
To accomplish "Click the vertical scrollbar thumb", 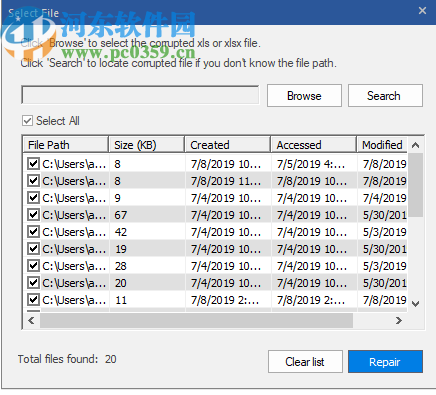I will [x=415, y=185].
